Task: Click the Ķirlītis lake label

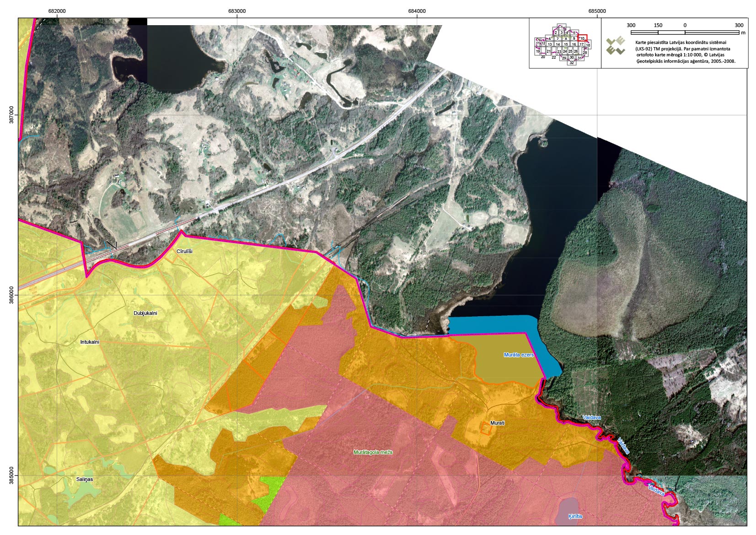Action: (x=575, y=516)
